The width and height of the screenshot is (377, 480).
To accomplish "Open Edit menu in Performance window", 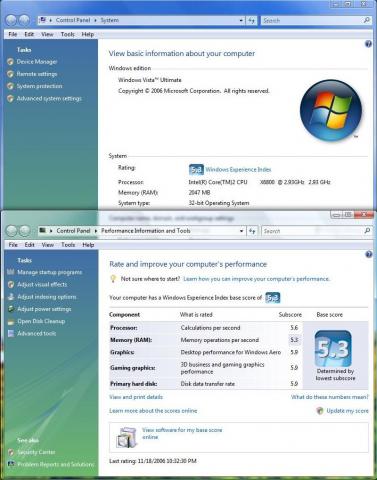I will [29, 245].
